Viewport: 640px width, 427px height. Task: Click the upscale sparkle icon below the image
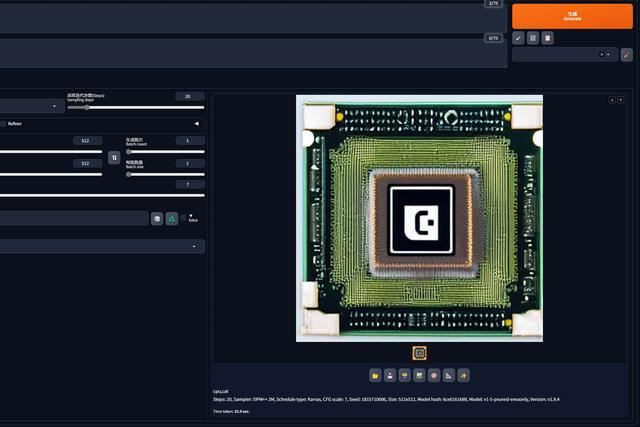(464, 376)
